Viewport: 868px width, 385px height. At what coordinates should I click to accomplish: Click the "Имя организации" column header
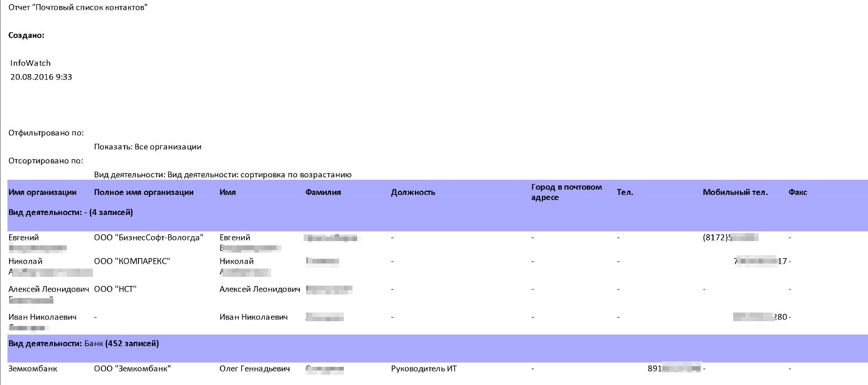click(43, 192)
